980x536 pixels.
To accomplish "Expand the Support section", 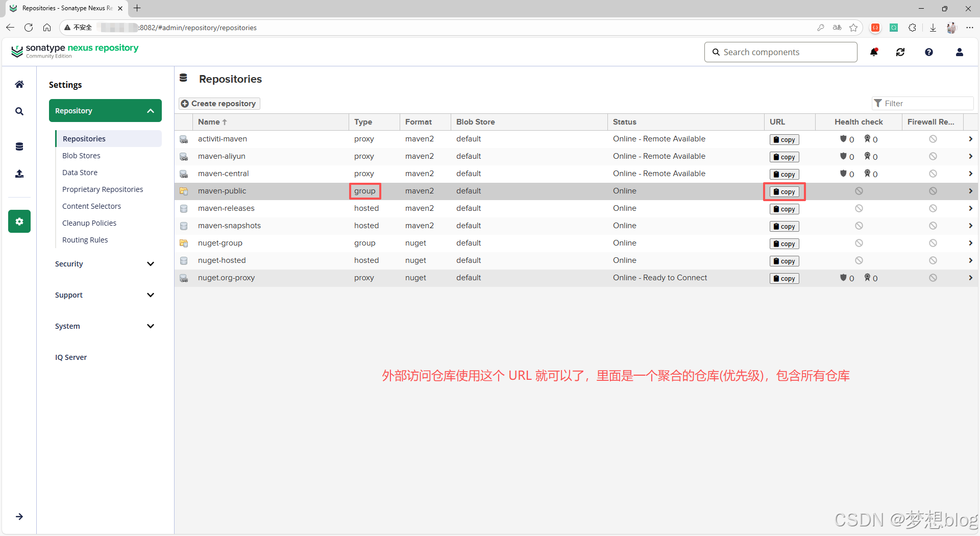I will tap(105, 295).
